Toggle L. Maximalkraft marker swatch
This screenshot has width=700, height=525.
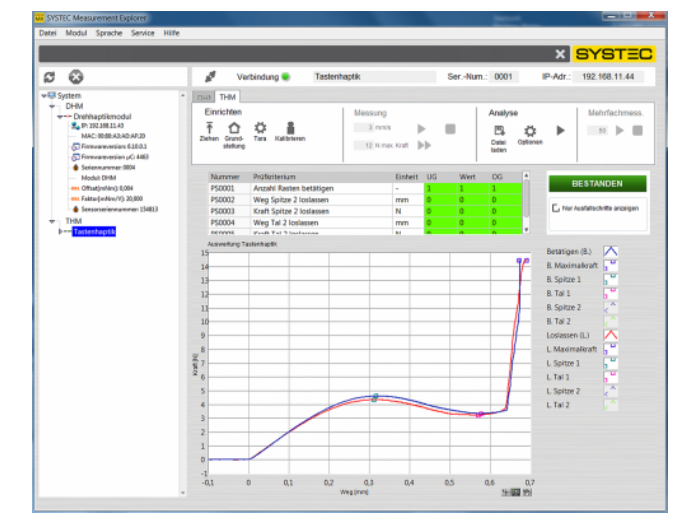(x=610, y=349)
